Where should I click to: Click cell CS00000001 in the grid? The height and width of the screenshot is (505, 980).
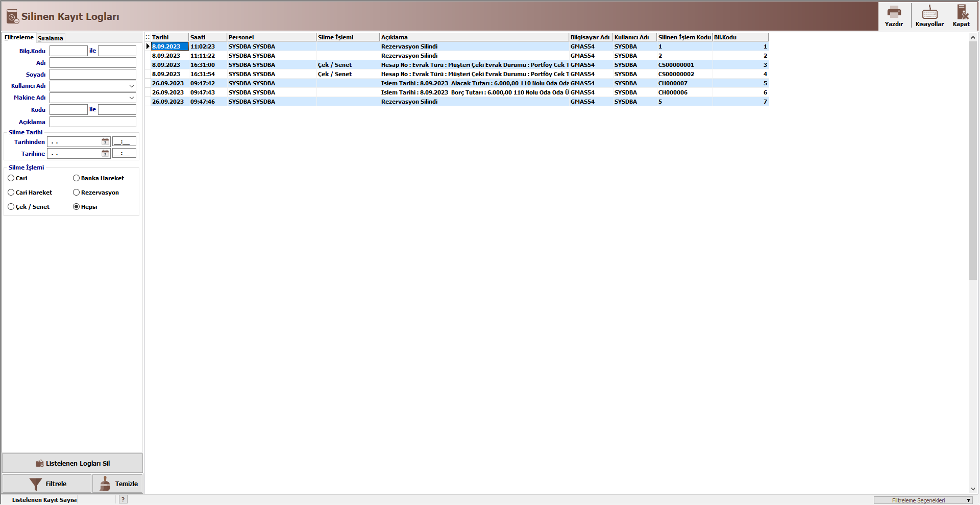tap(684, 65)
